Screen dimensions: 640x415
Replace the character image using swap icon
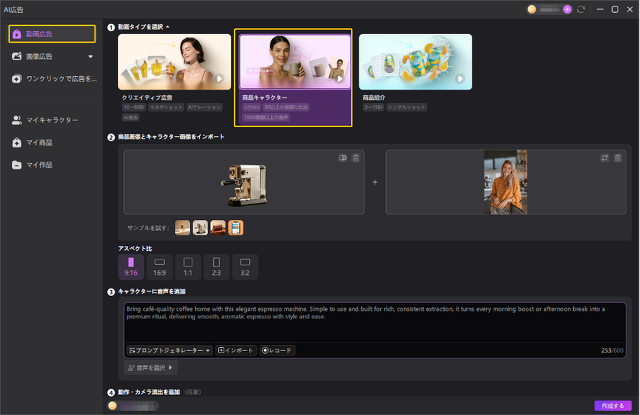pyautogui.click(x=604, y=158)
